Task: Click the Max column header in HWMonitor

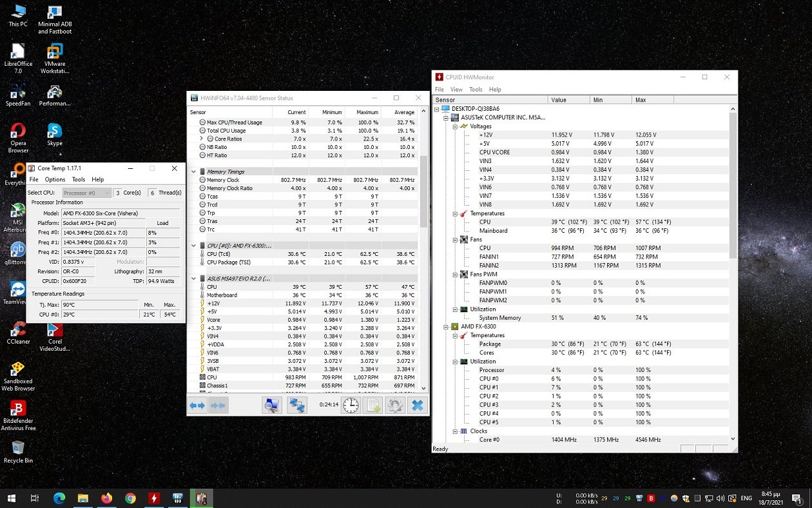Action: 652,100
